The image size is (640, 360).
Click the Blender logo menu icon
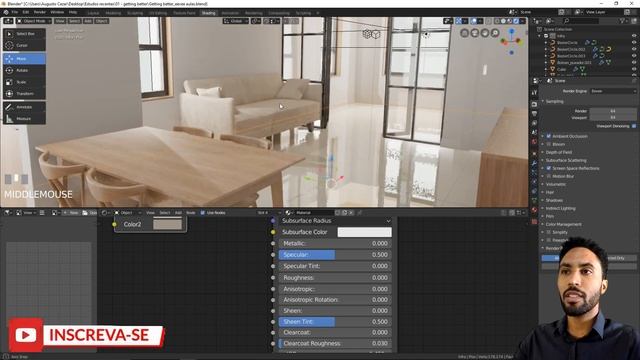6,12
